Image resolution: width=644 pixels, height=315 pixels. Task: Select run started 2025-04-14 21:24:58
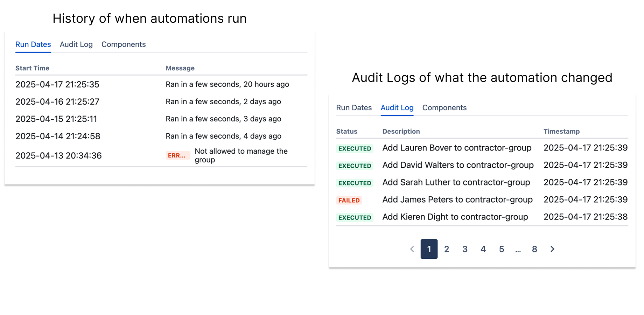pos(58,136)
